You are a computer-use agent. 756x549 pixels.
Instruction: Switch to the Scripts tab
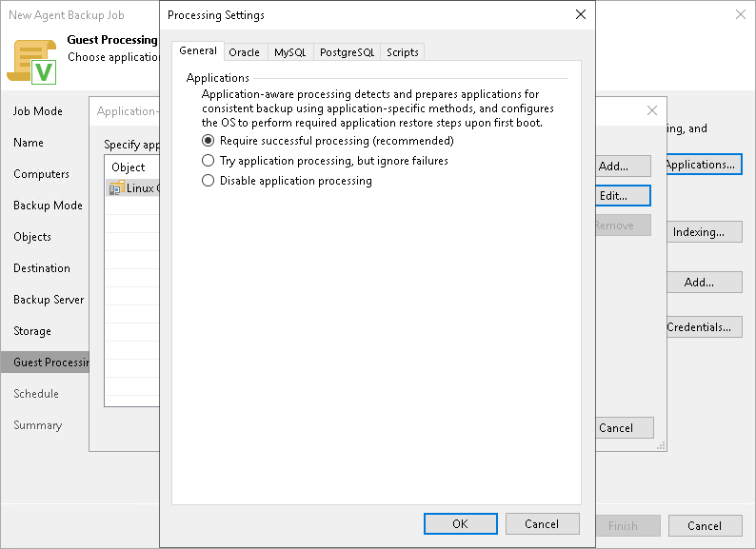(402, 52)
